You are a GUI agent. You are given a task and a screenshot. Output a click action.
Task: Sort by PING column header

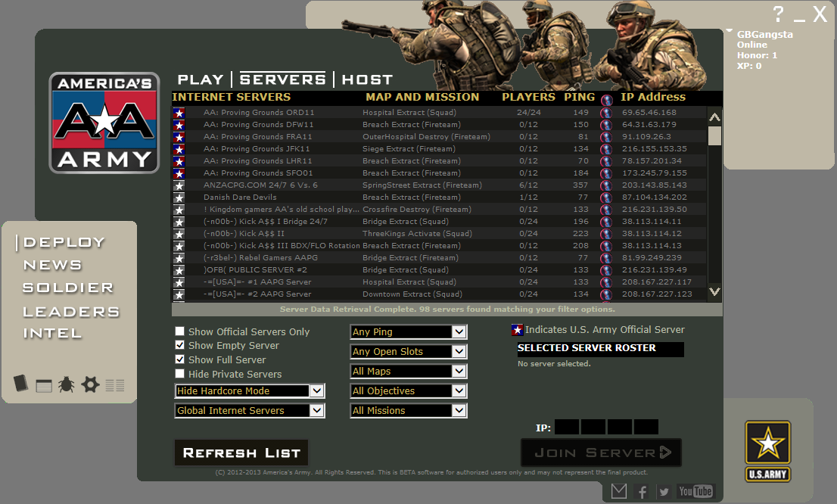click(x=579, y=97)
